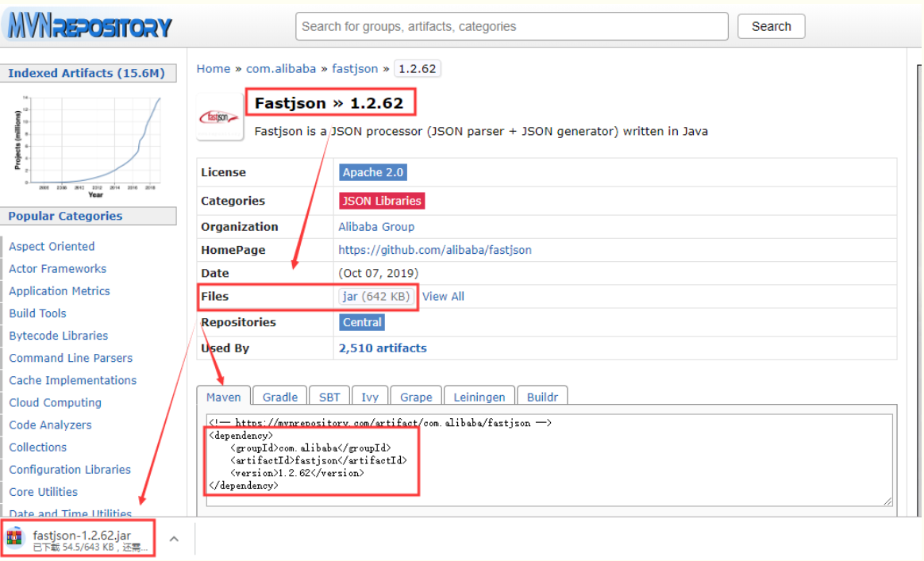Select the Maven tab
This screenshot has width=924, height=561.
coord(223,397)
